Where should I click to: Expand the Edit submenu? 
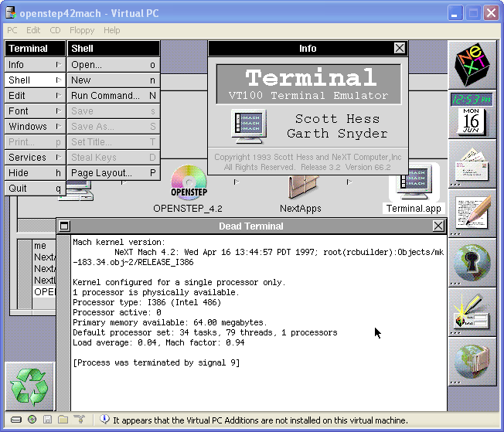(x=35, y=96)
